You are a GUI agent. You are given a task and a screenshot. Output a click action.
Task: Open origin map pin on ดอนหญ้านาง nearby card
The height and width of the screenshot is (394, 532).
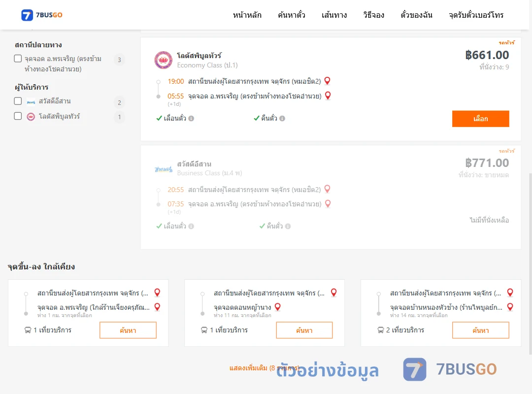pos(334,292)
